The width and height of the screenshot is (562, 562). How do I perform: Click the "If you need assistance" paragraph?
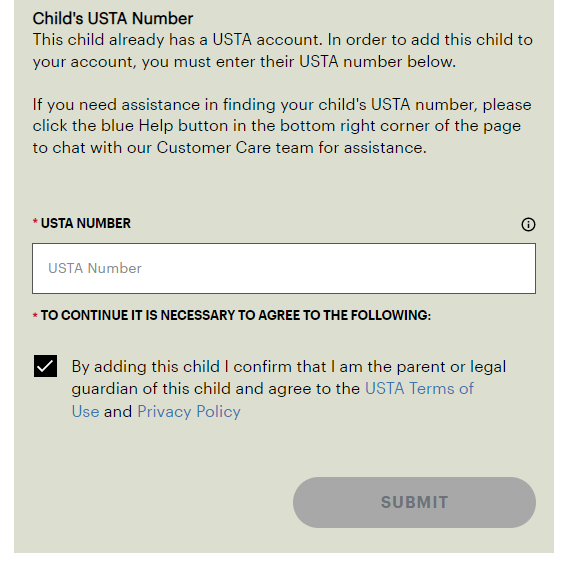[282, 126]
